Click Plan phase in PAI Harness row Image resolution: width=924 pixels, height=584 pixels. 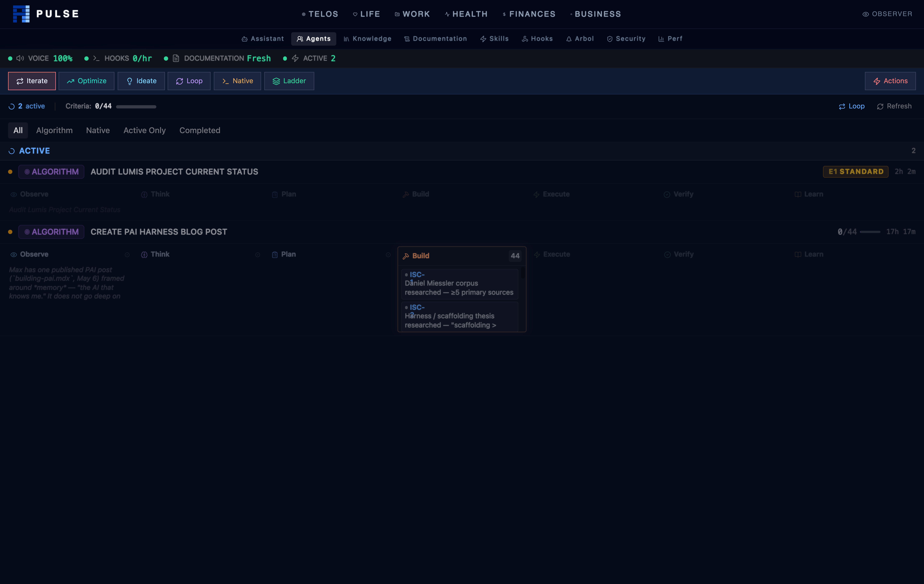click(x=284, y=255)
